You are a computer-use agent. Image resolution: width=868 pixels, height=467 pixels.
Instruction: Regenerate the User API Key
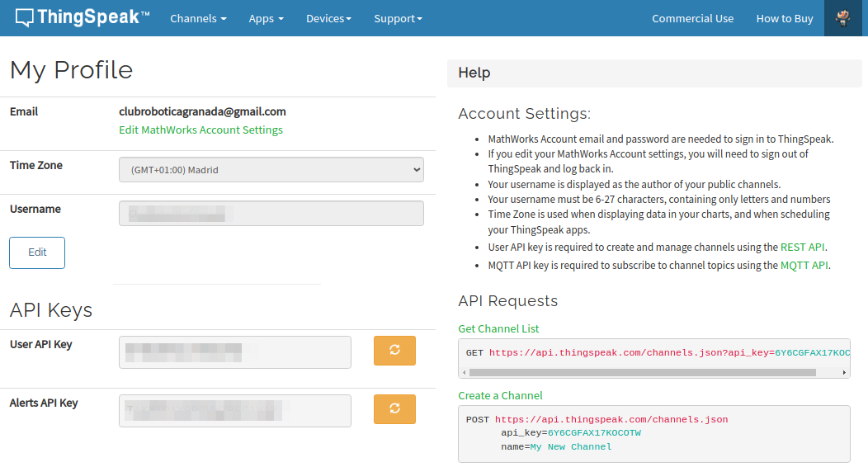pyautogui.click(x=394, y=350)
